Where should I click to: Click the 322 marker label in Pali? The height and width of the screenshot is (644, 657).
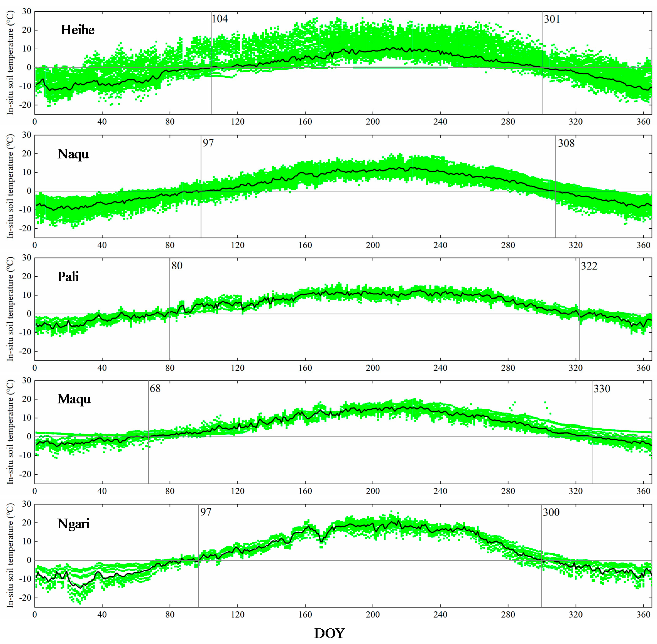tap(589, 266)
